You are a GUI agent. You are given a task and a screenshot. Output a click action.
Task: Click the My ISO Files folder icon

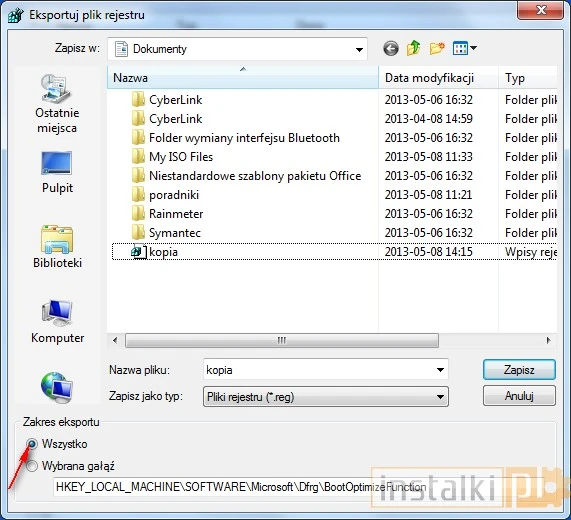pyautogui.click(x=138, y=157)
